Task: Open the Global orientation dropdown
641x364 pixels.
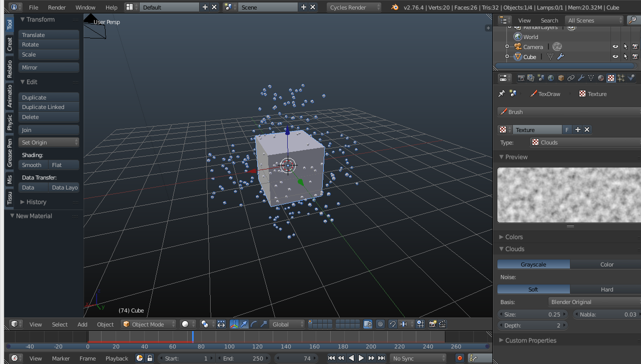Action: [x=287, y=324]
